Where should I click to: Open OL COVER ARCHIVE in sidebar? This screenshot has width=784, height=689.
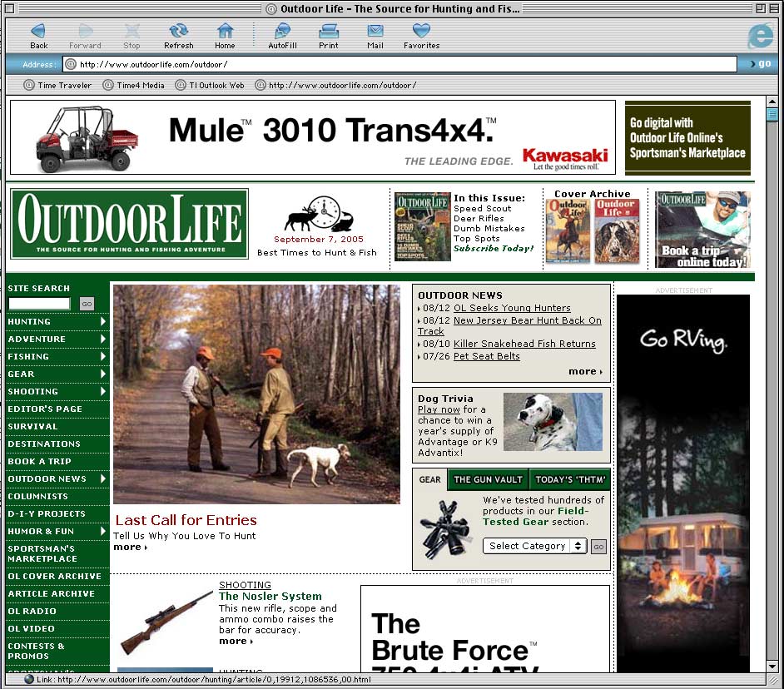pyautogui.click(x=54, y=576)
